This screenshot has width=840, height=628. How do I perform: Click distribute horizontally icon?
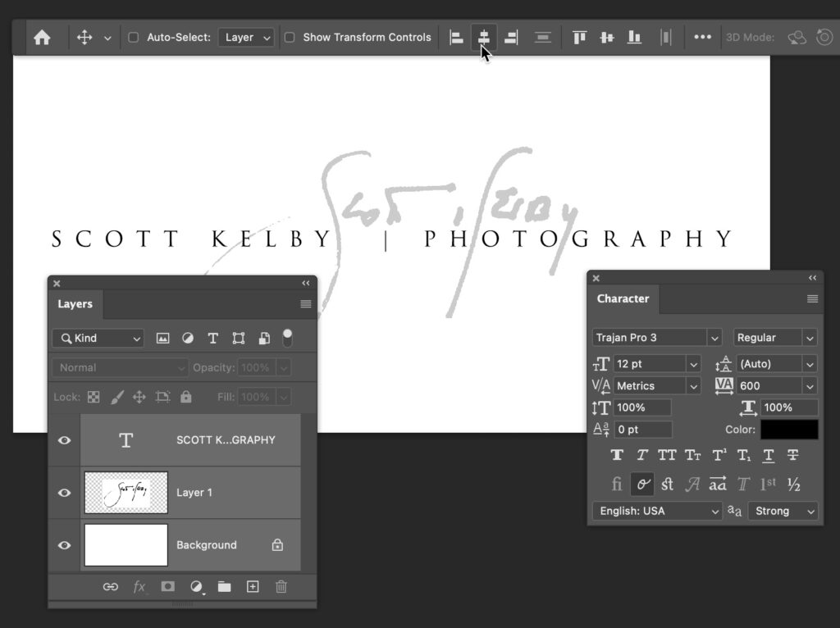coord(666,38)
